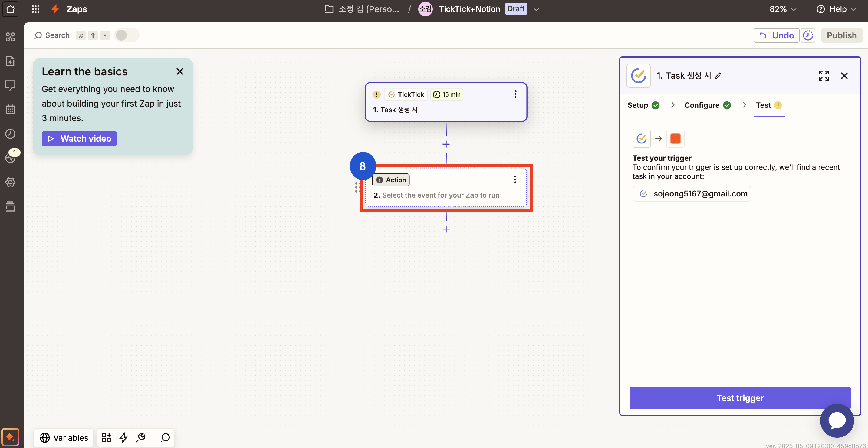Screen dimensions: 868x448
Task: Open the status icon with badge 1
Action: [11, 157]
